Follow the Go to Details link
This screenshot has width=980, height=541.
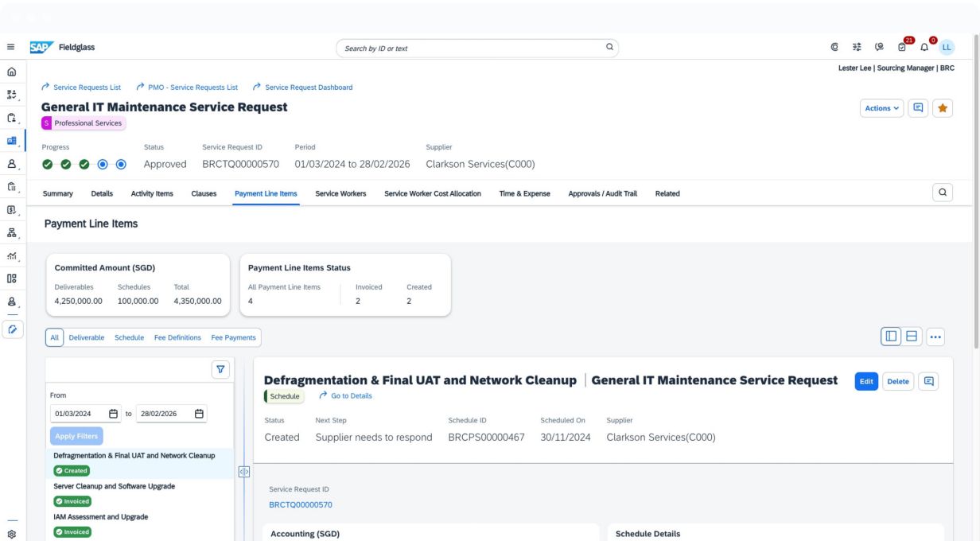click(x=345, y=395)
